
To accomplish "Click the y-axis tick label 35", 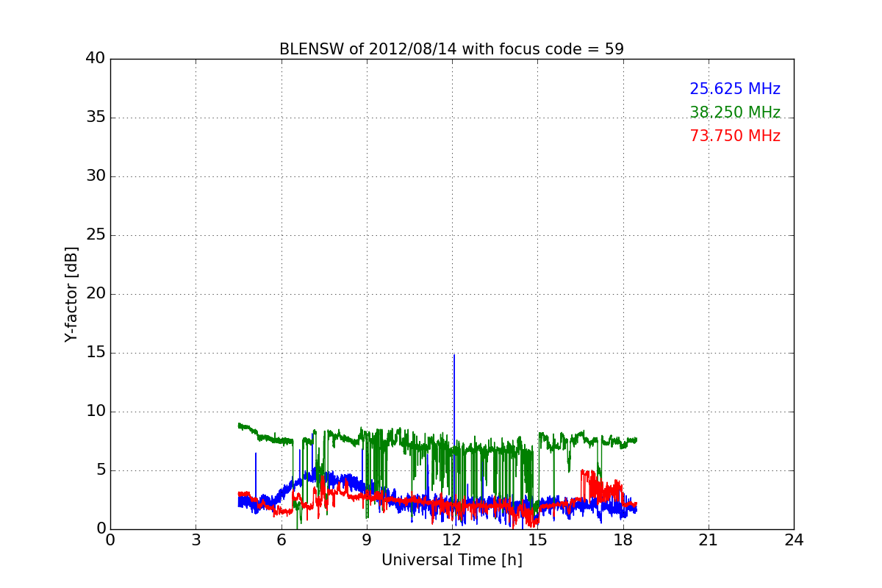I will click(96, 118).
